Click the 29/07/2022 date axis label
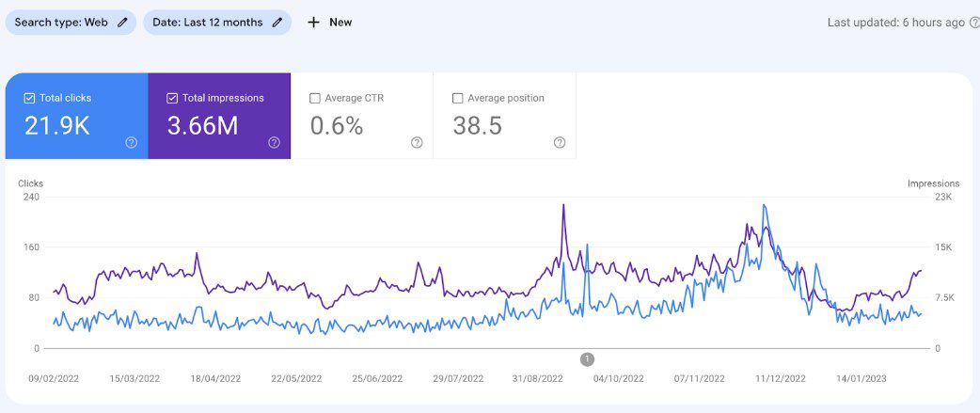This screenshot has height=413, width=980. coord(458,378)
